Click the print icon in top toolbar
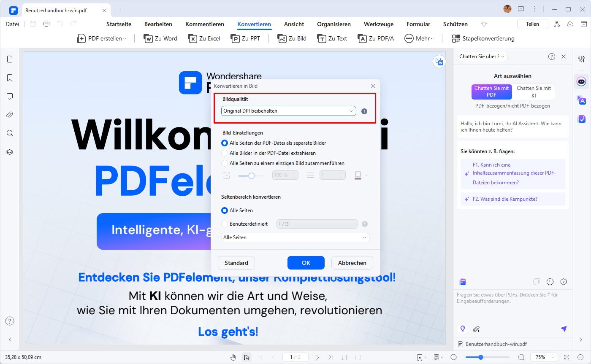The height and width of the screenshot is (364, 591). [46, 24]
